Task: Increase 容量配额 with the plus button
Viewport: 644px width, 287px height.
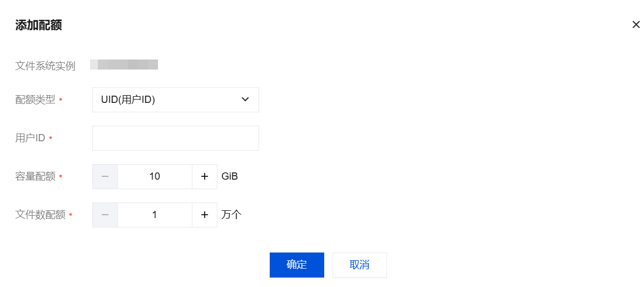Action: coord(205,176)
